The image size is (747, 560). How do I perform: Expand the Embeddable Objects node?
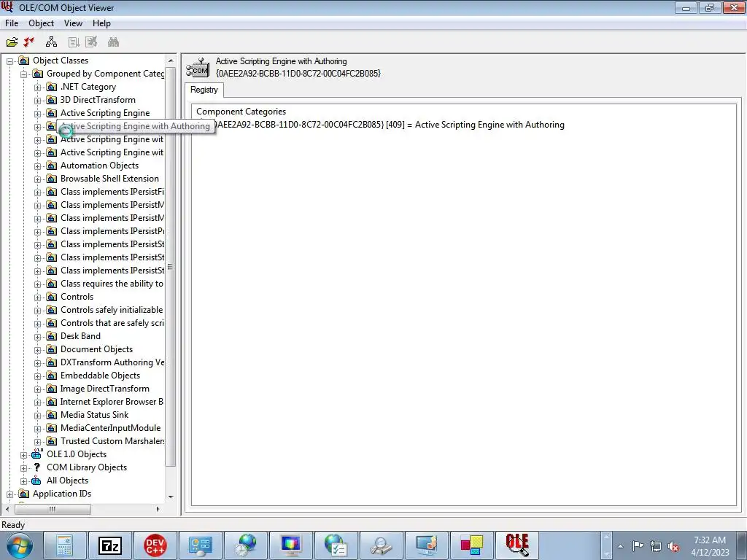point(38,376)
